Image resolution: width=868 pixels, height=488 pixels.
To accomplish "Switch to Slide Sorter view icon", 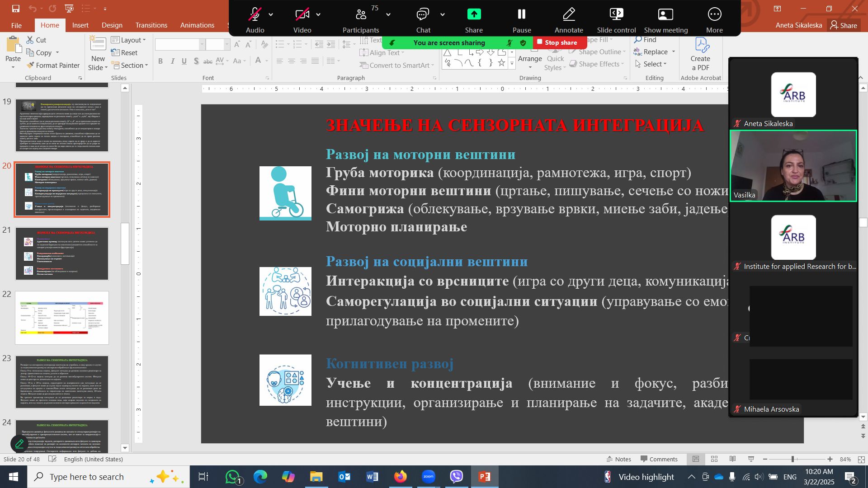I will [714, 459].
